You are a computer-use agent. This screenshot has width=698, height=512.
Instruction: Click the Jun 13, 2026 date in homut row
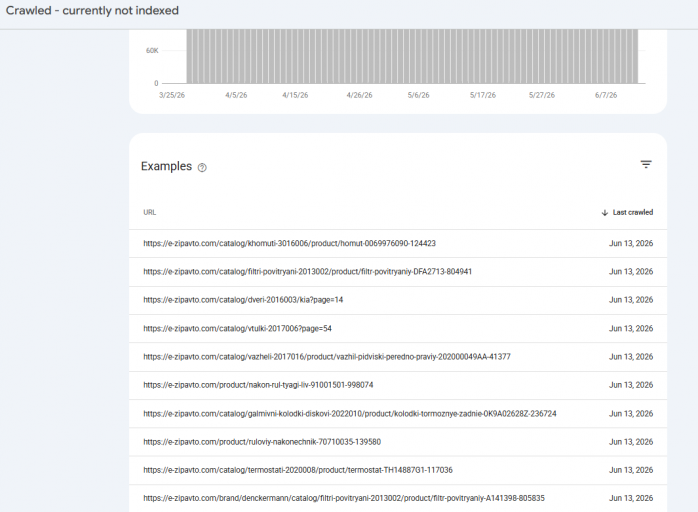click(631, 244)
